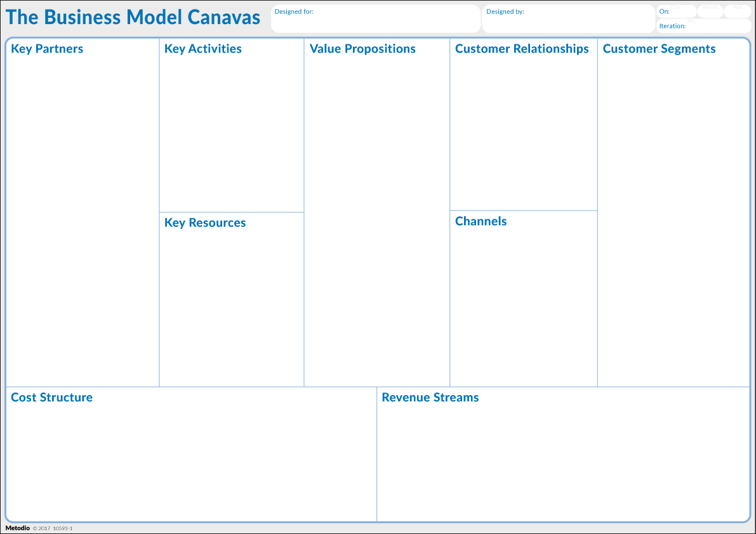Image resolution: width=756 pixels, height=534 pixels.
Task: Click the Metodio branding text
Action: pyautogui.click(x=17, y=528)
